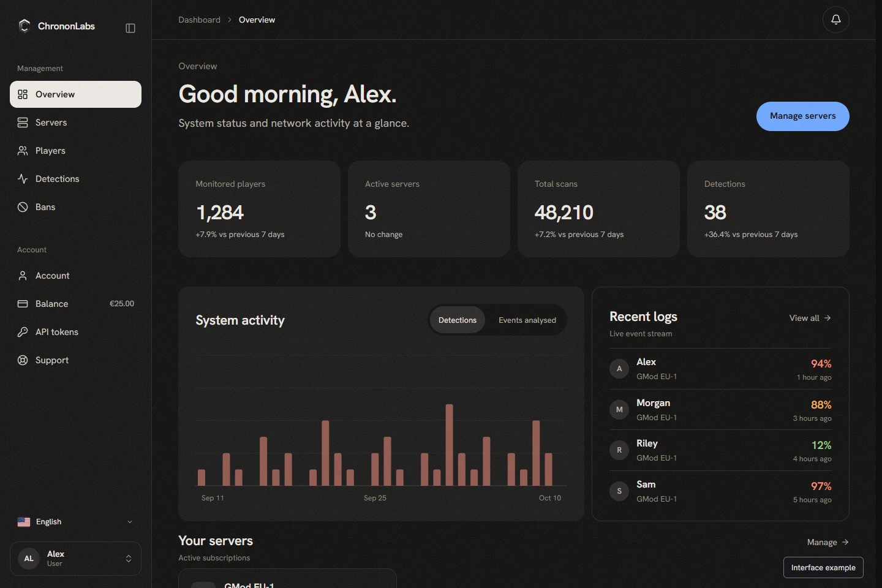
Task: Select the tallest bar in activity chart
Action: tap(449, 445)
